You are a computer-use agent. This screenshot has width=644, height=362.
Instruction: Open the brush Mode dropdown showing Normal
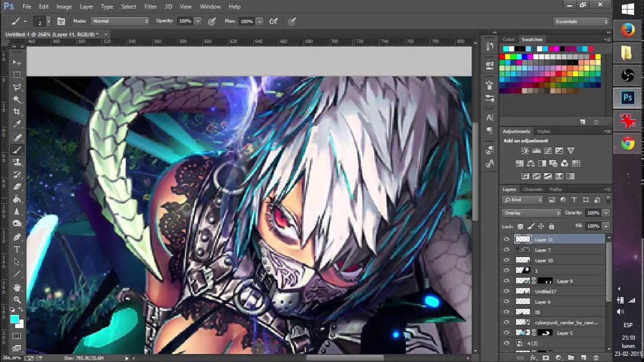tap(120, 21)
